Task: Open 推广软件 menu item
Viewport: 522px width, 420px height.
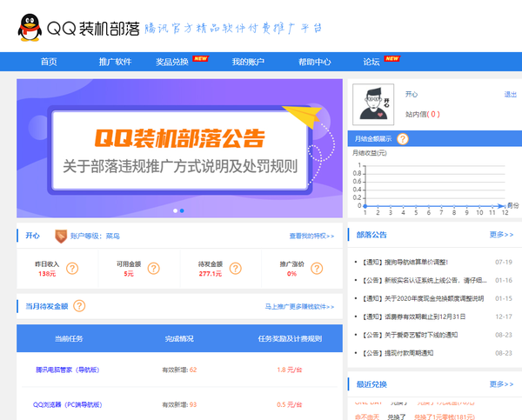Action: pos(115,62)
